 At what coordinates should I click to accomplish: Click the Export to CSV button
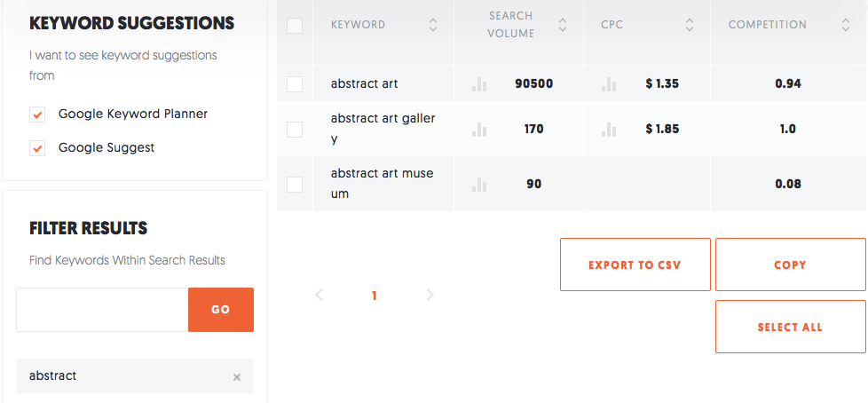tap(635, 265)
